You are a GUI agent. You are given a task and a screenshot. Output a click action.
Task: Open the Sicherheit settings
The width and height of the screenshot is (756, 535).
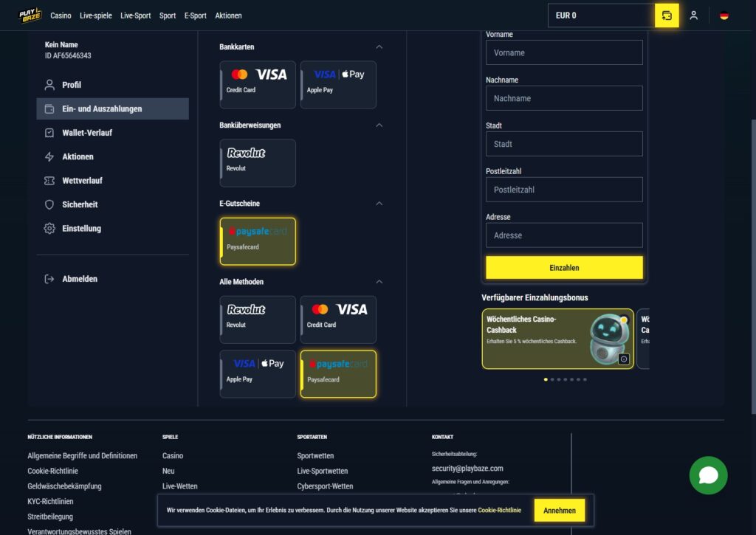click(x=80, y=204)
